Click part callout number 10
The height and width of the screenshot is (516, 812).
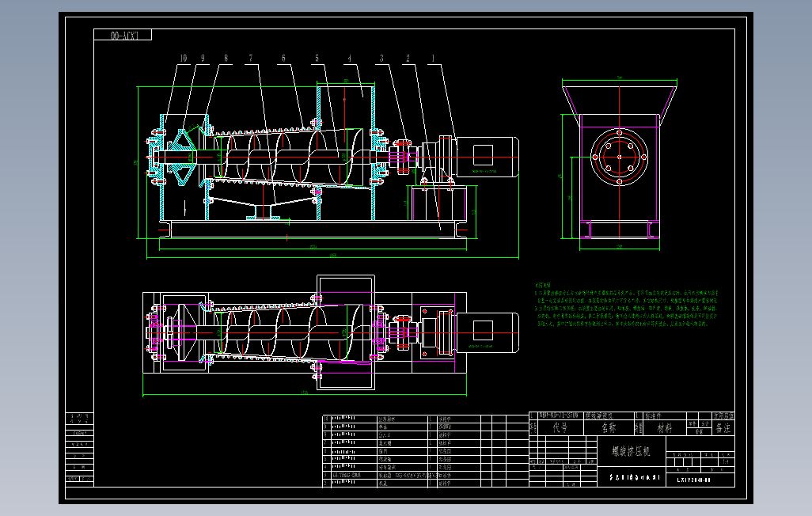pyautogui.click(x=184, y=59)
